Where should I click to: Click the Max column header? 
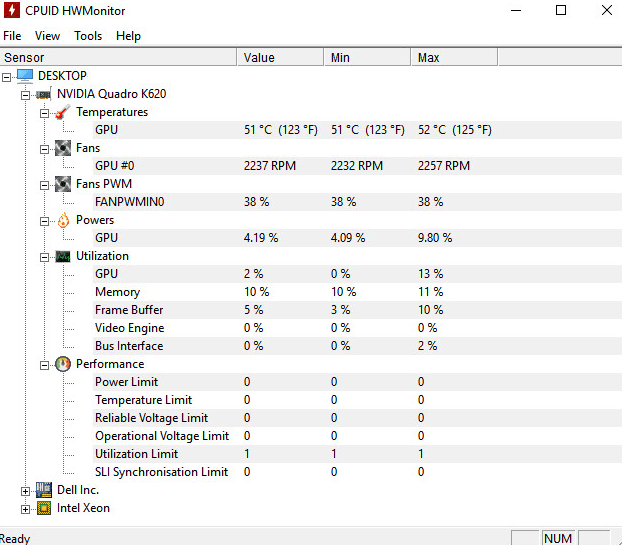(454, 58)
